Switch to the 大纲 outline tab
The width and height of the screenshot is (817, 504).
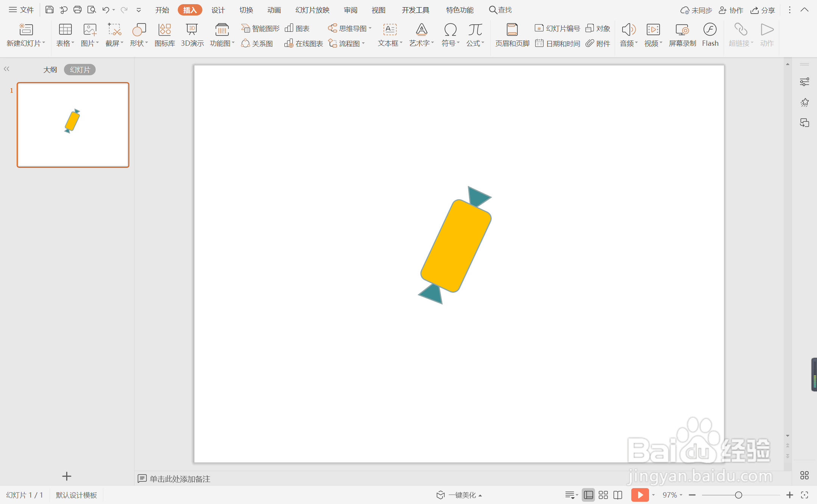(x=50, y=70)
